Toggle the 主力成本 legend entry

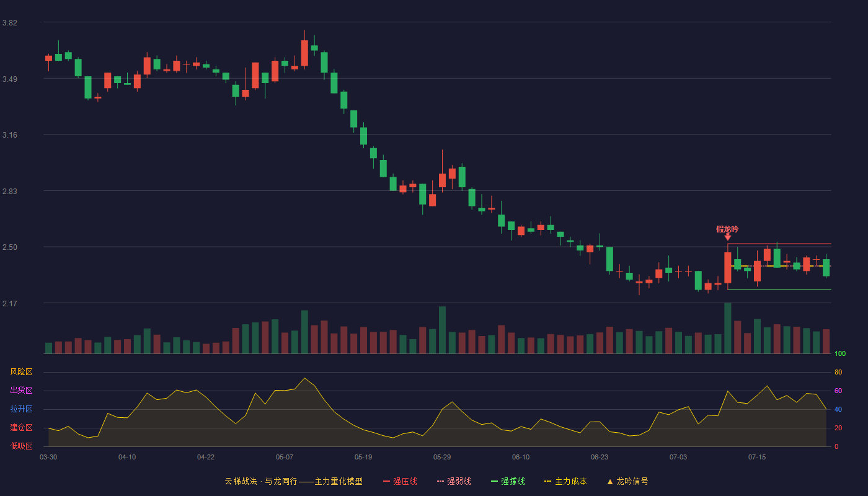(565, 481)
